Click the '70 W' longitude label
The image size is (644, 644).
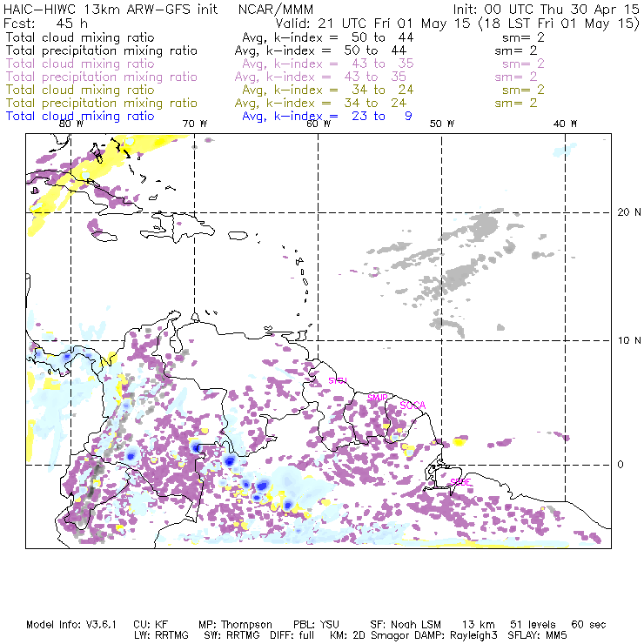coord(195,124)
